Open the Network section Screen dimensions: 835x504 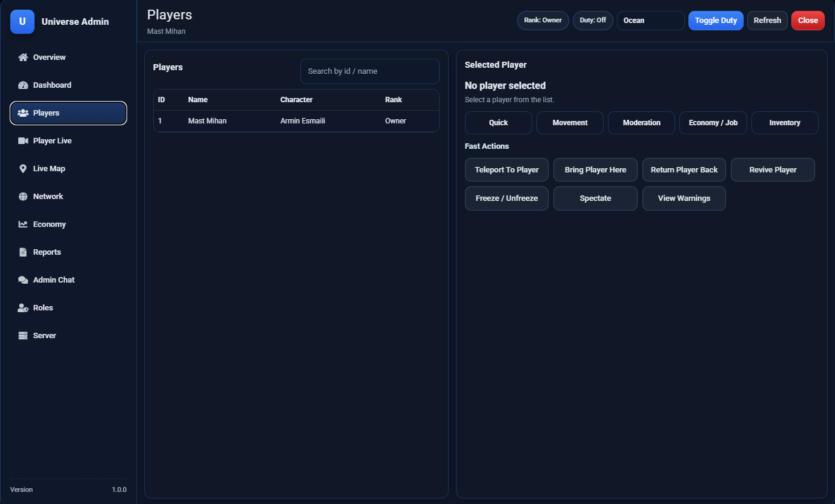pos(68,197)
